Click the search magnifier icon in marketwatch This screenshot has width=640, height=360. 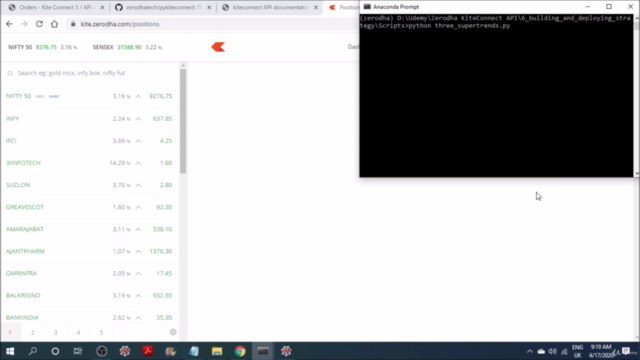click(10, 73)
